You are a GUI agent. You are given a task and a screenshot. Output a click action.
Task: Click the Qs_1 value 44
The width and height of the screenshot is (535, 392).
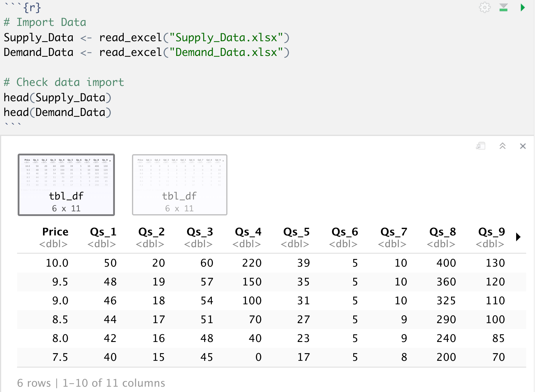[110, 319]
